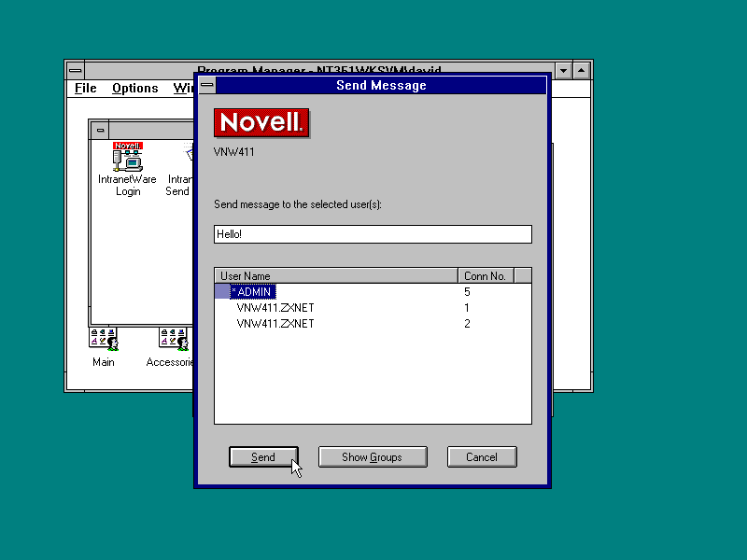747x560 pixels.
Task: Click the VNW411 server name label
Action: click(234, 152)
